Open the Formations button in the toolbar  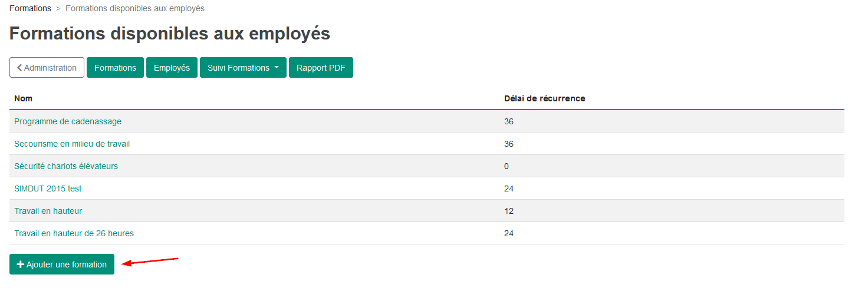pyautogui.click(x=115, y=68)
